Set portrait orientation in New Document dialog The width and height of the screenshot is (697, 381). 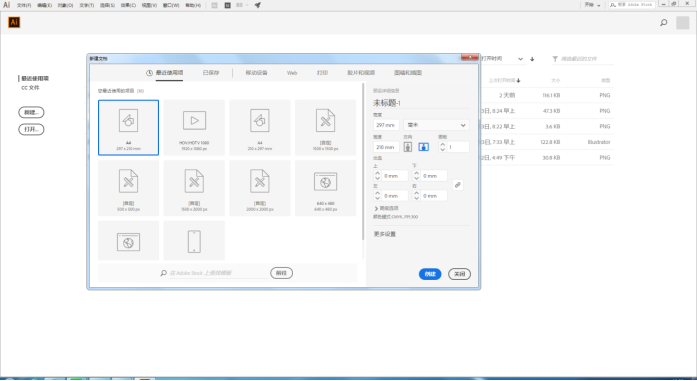408,147
